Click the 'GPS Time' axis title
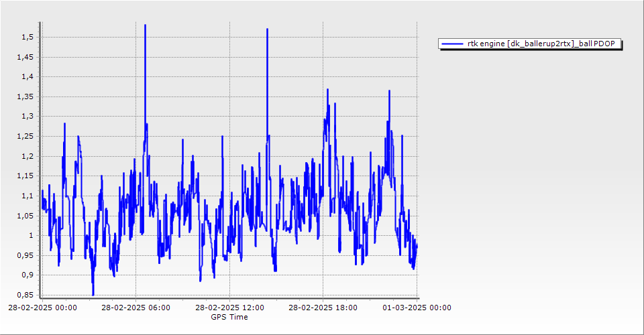This screenshot has height=335, width=644. [x=229, y=317]
